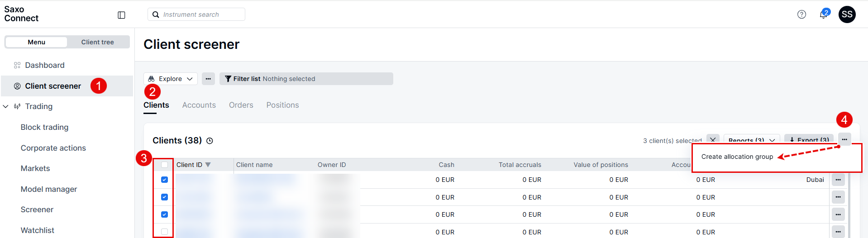Switch to the Accounts tab

(x=199, y=105)
